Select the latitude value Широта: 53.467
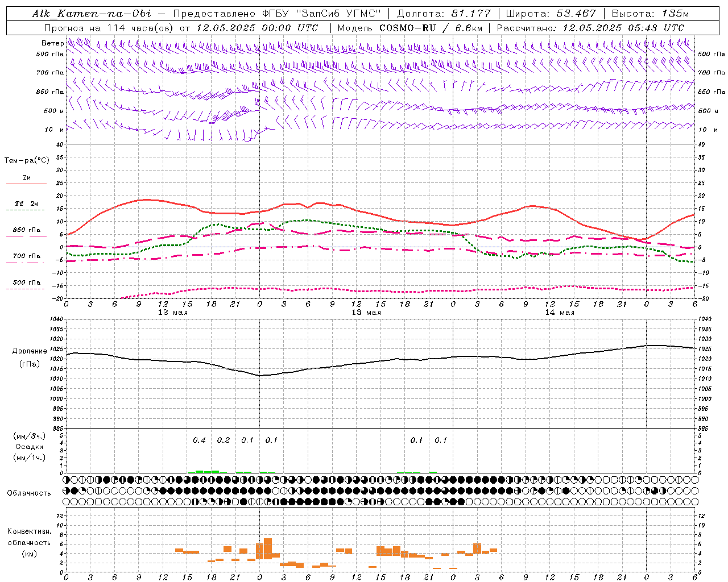Screen dimensions: 728x582 coord(551,14)
